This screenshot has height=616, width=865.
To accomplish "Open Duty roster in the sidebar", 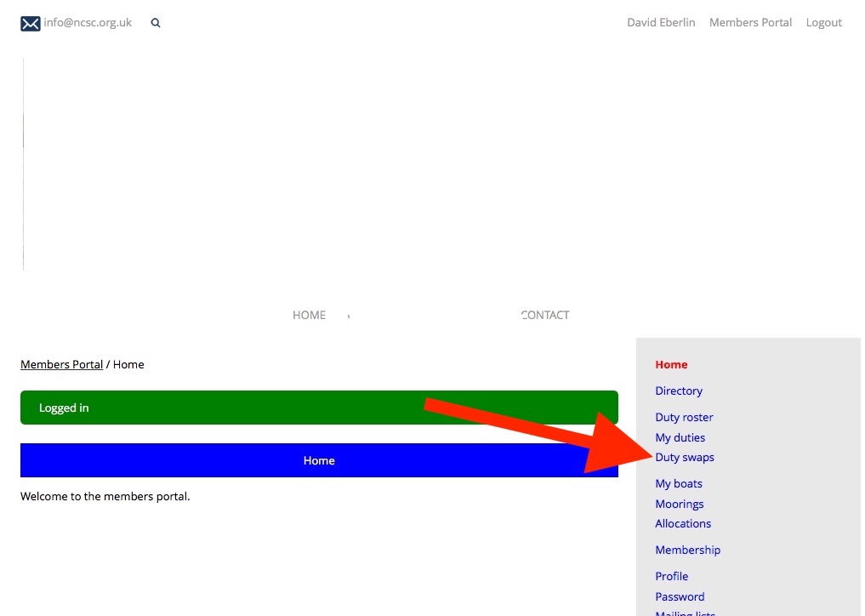I will click(x=684, y=417).
